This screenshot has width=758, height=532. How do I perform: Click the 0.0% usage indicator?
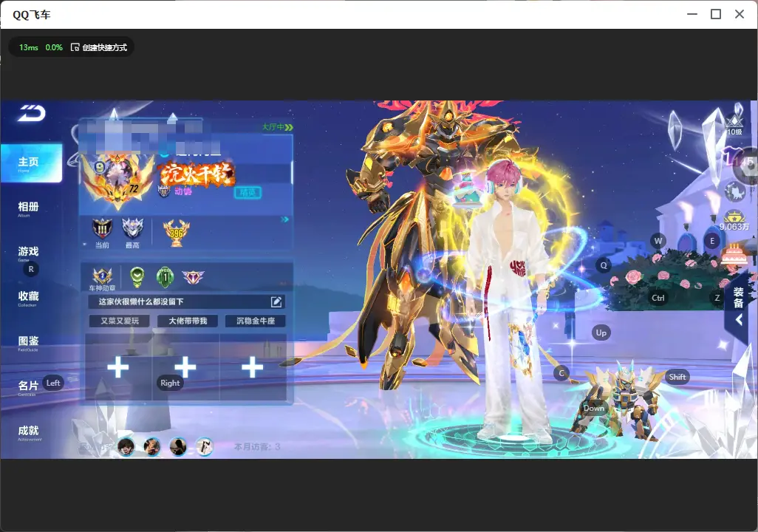click(54, 47)
